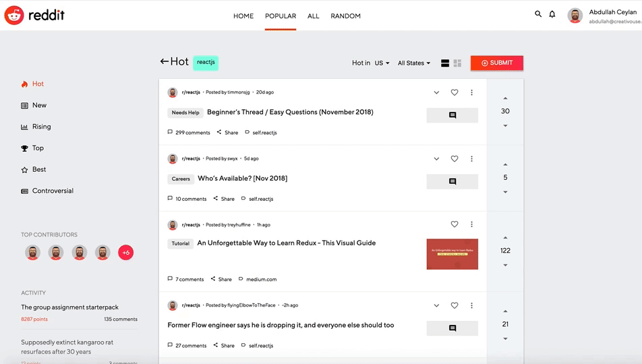The image size is (642, 364).
Task: Open Former Flow engineer post title
Action: 281,325
